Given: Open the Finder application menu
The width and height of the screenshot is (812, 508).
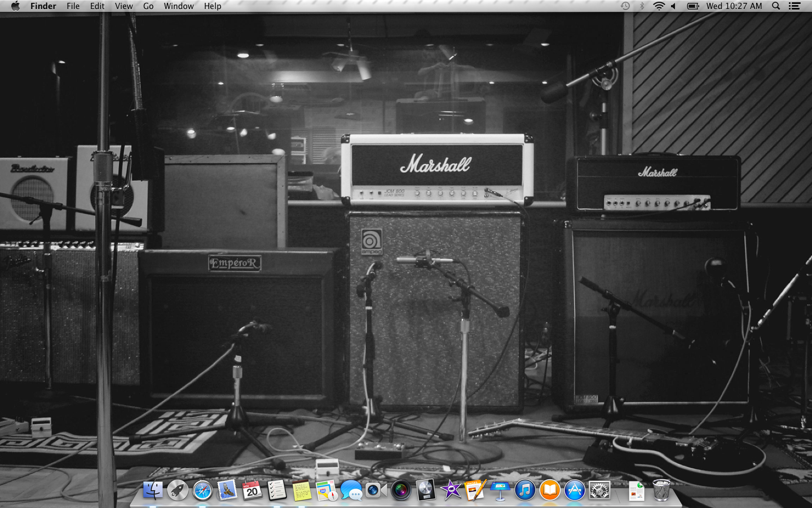Looking at the screenshot, I should pyautogui.click(x=43, y=6).
